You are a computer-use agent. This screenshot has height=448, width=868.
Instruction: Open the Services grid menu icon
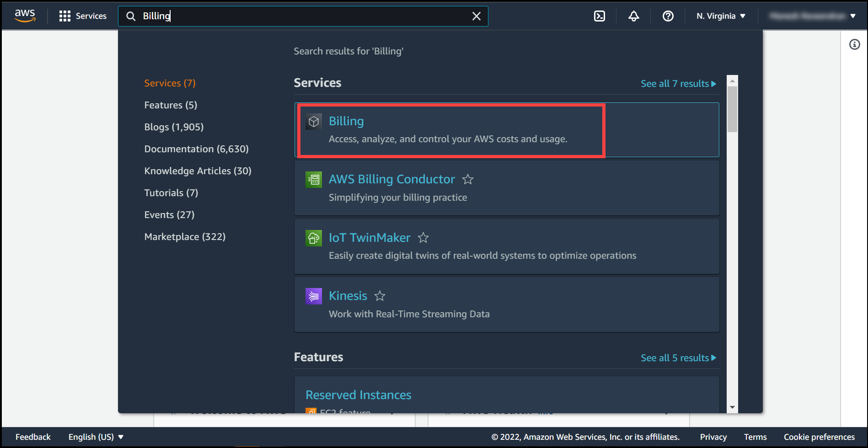coord(65,16)
